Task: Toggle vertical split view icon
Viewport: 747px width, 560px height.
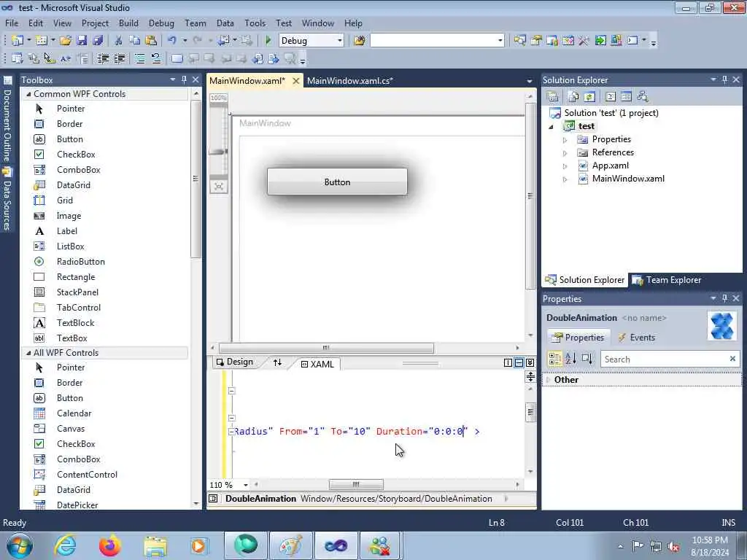Action: [508, 363]
